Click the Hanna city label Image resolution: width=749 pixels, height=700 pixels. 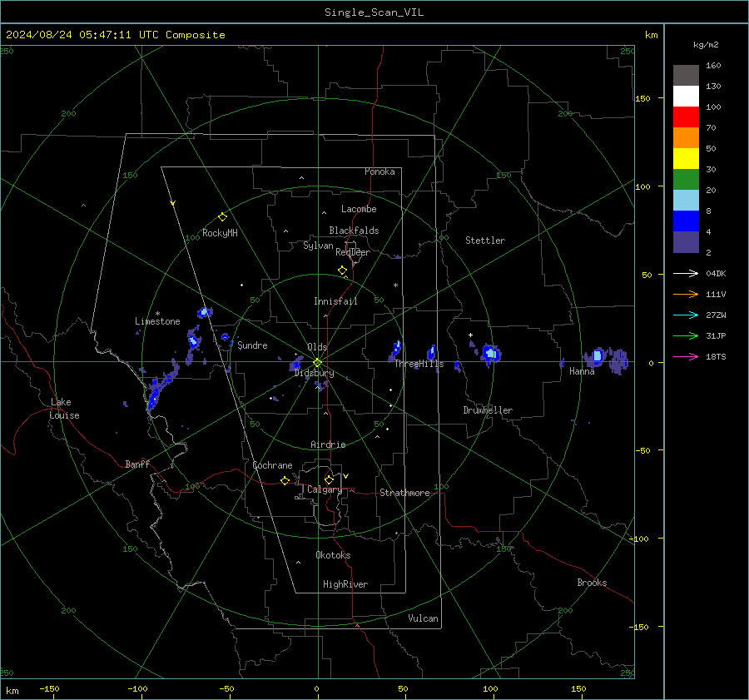[x=582, y=371]
